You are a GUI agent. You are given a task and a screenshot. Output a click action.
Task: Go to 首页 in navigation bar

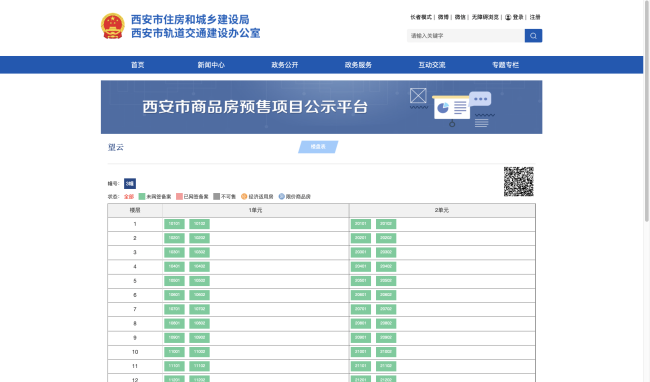(x=137, y=65)
